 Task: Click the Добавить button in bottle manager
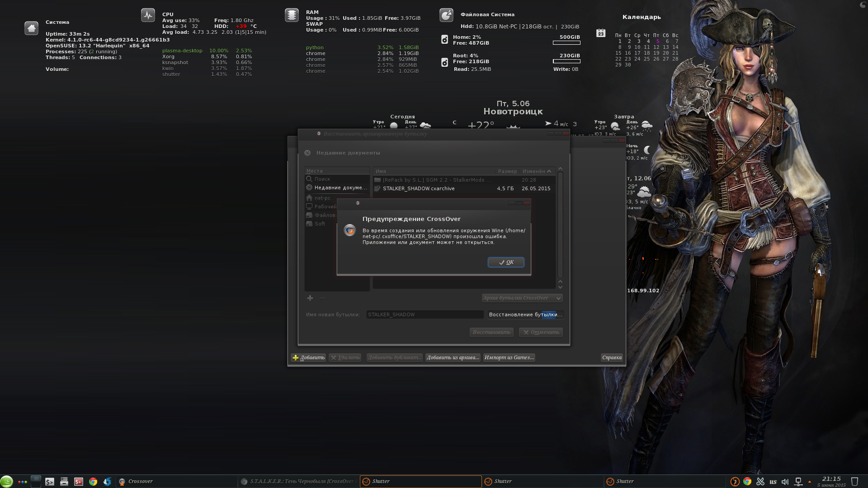(308, 357)
